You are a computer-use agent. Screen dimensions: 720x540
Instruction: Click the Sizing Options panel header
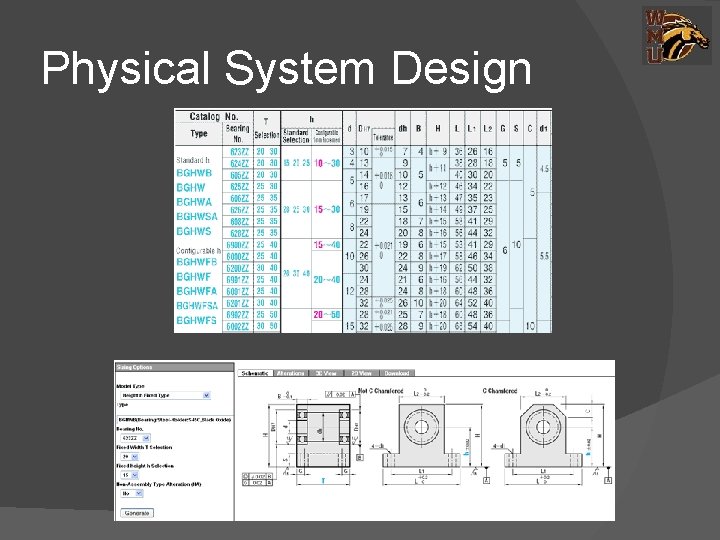174,367
